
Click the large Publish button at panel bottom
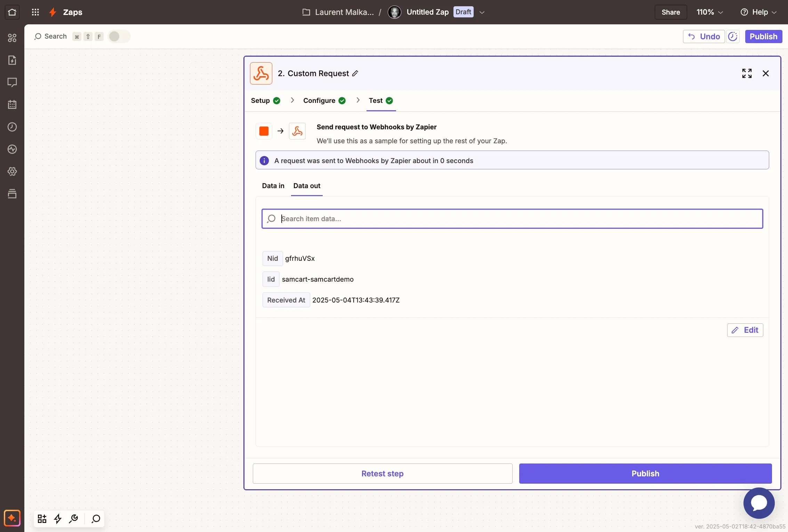(645, 474)
